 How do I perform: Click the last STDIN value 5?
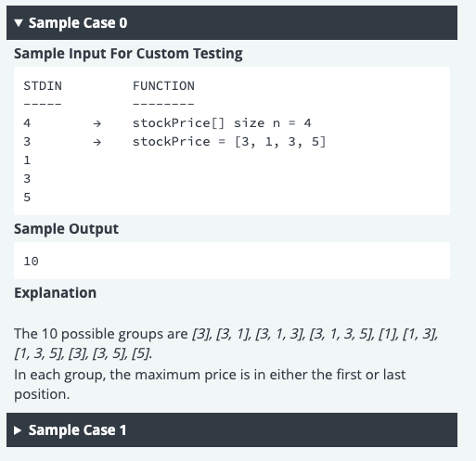tap(27, 198)
